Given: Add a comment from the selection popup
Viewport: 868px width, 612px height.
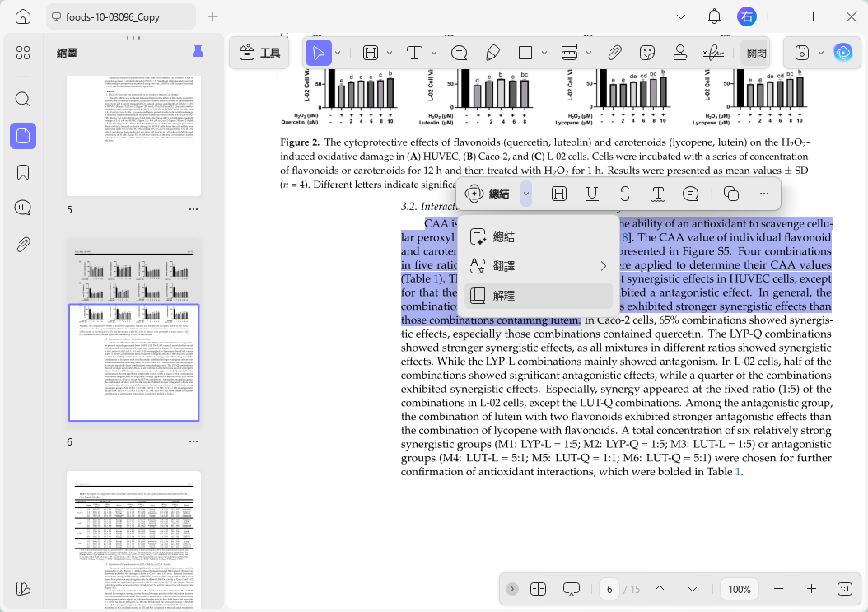Looking at the screenshot, I should point(690,194).
